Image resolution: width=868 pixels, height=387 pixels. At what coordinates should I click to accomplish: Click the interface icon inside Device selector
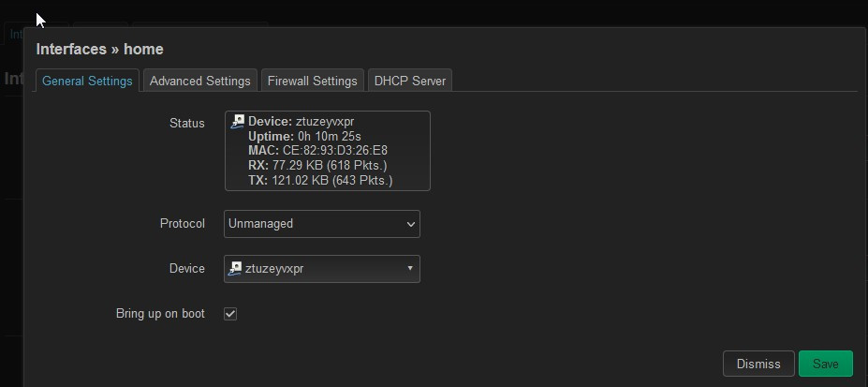pyautogui.click(x=235, y=269)
